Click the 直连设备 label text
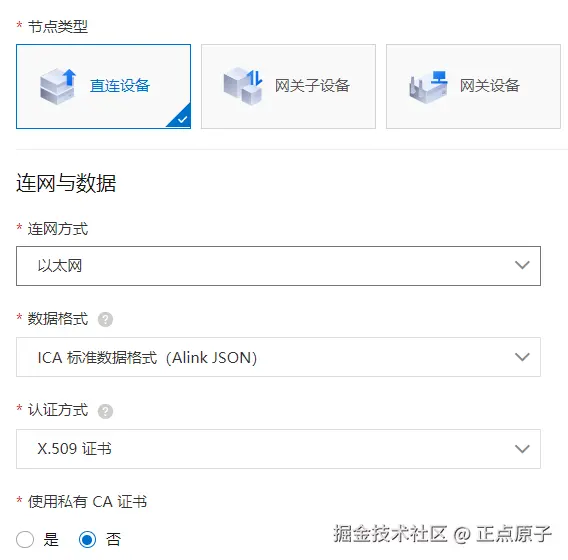 120,86
